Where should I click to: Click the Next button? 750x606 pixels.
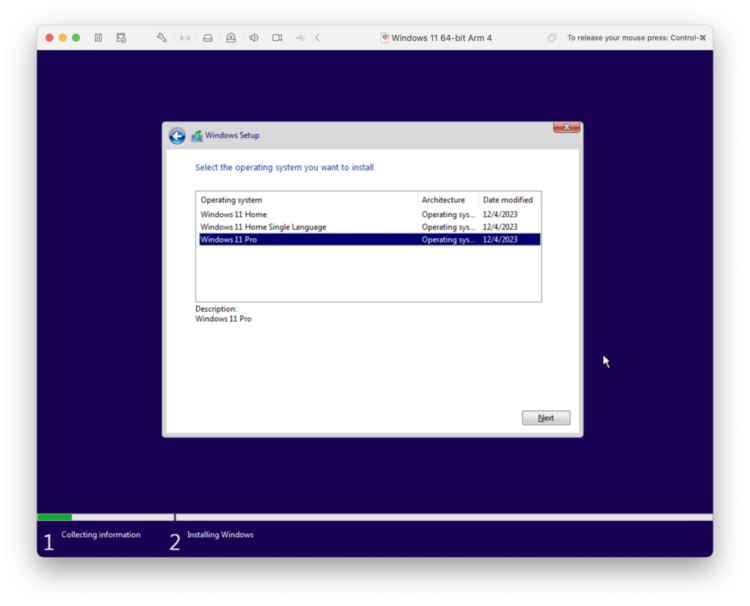pos(546,418)
